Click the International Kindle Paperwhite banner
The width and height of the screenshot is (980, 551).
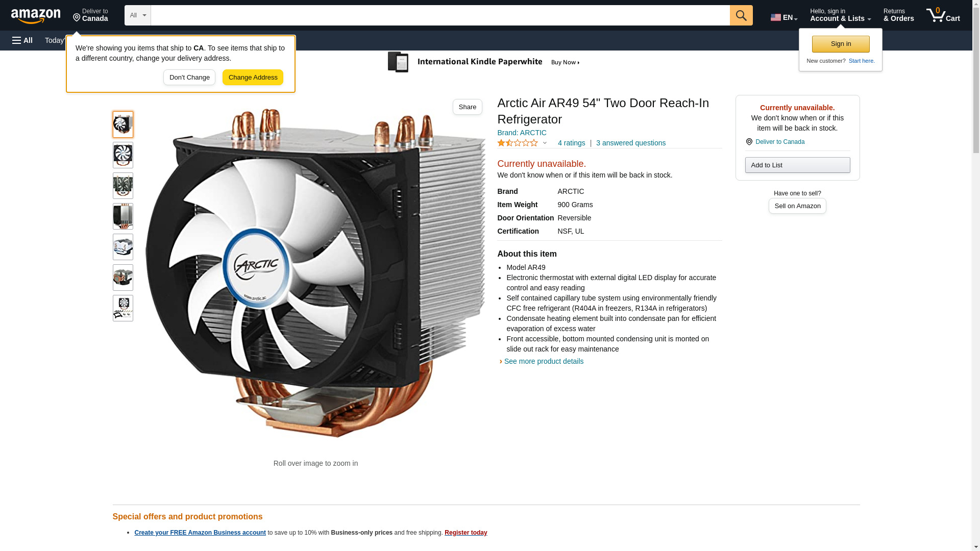484,62
